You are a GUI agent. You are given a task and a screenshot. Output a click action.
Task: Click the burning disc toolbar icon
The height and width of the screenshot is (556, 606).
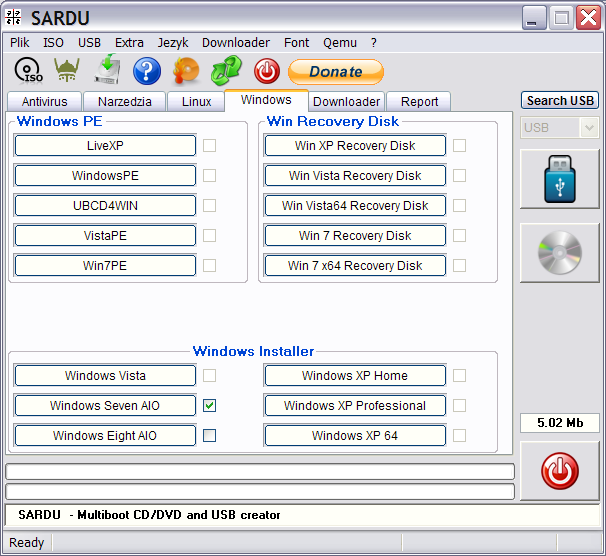point(186,71)
